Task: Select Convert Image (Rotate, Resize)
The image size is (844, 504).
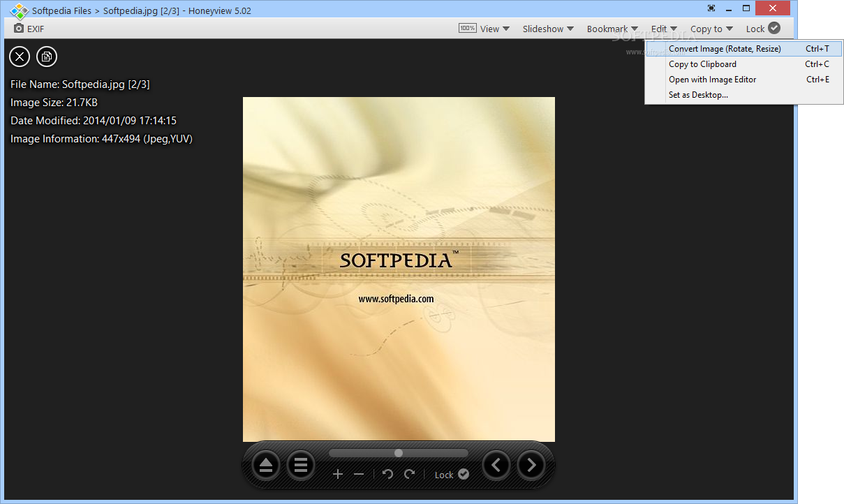Action: pos(744,49)
